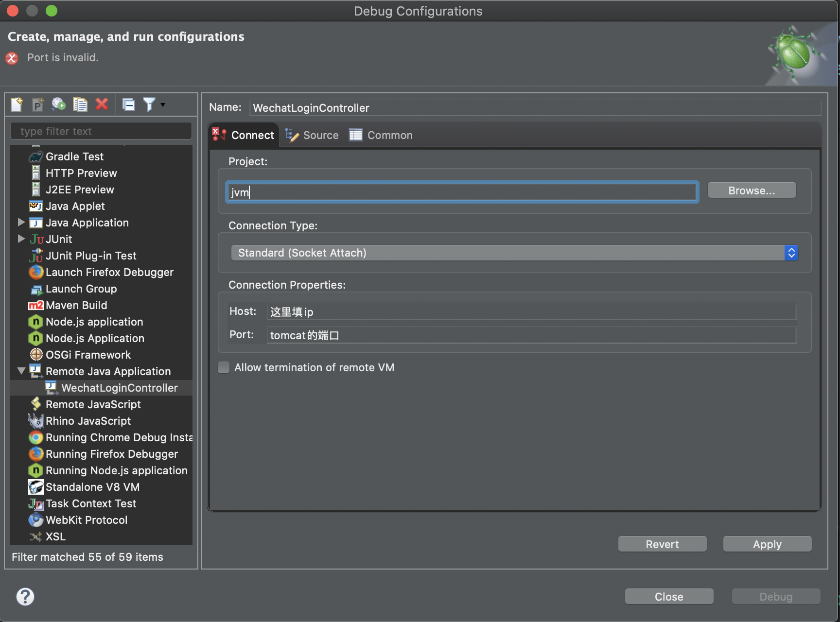
Task: Click the Browse... button
Action: [x=752, y=190]
